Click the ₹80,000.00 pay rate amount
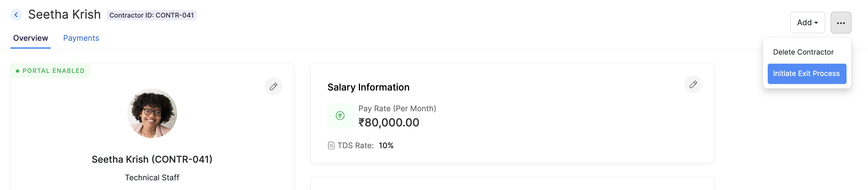This screenshot has width=868, height=190. [x=389, y=123]
